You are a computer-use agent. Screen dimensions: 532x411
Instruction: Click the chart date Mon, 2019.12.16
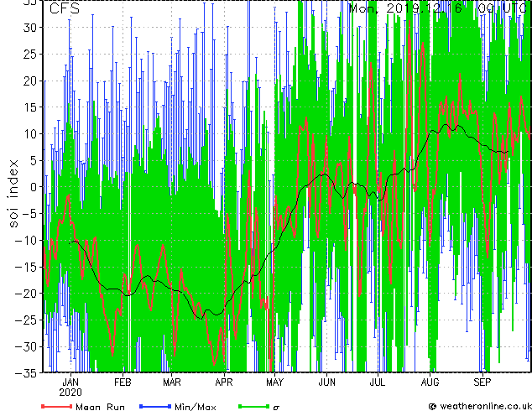pos(405,8)
